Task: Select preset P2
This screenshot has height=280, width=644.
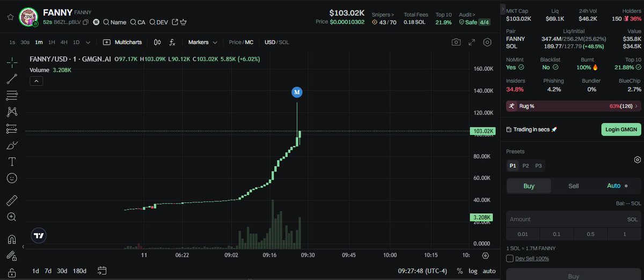Action: coord(525,166)
